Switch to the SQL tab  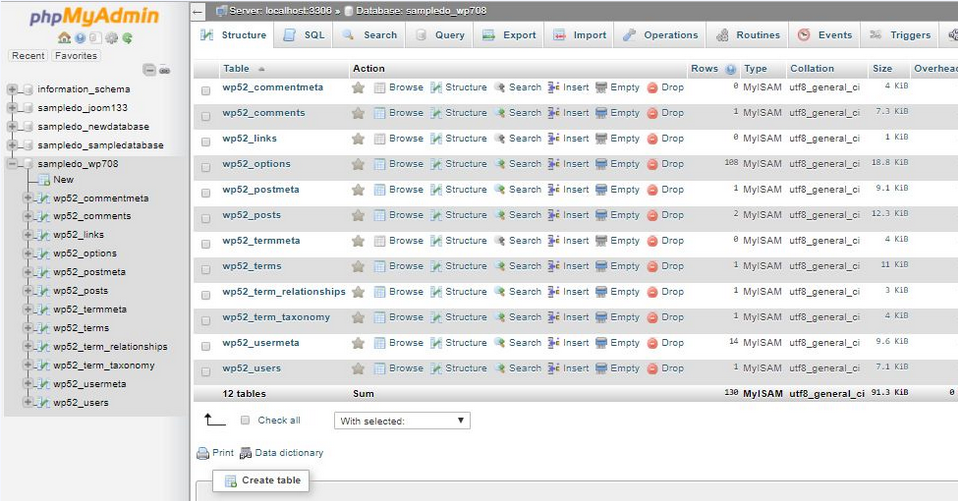[304, 35]
